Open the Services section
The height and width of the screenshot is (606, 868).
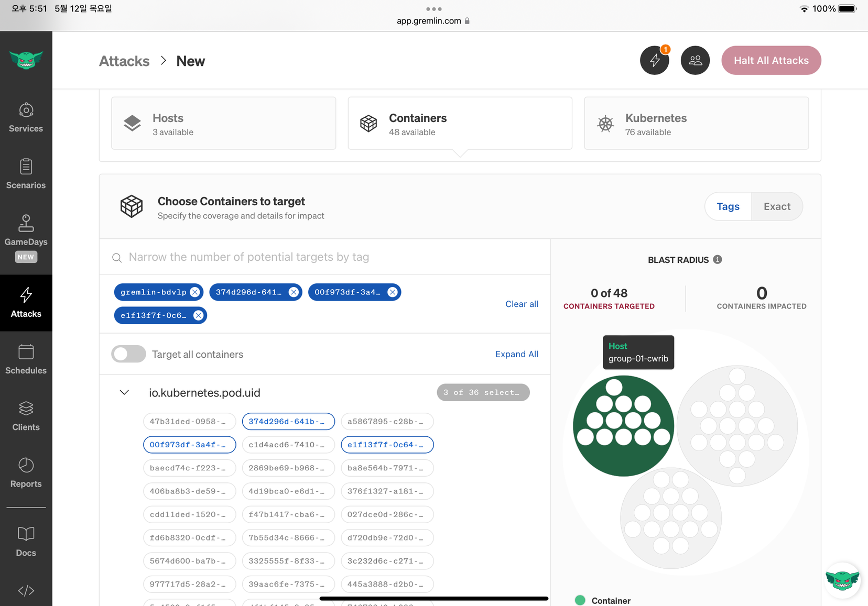point(26,118)
